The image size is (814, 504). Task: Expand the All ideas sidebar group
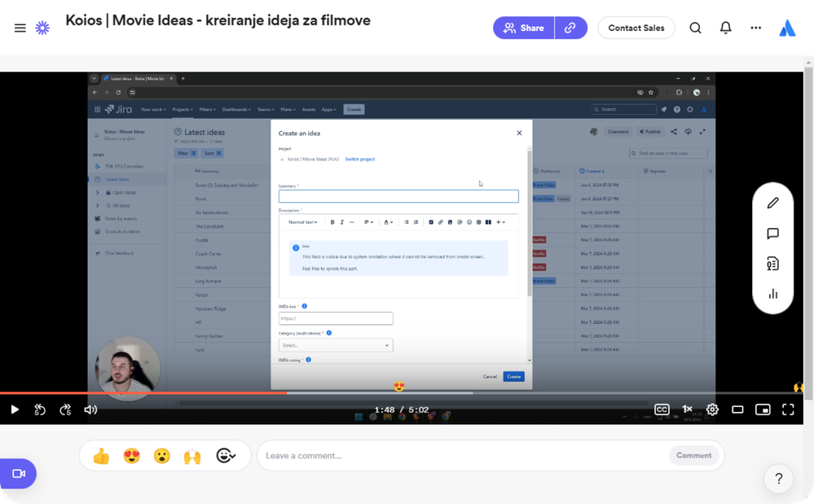(97, 205)
